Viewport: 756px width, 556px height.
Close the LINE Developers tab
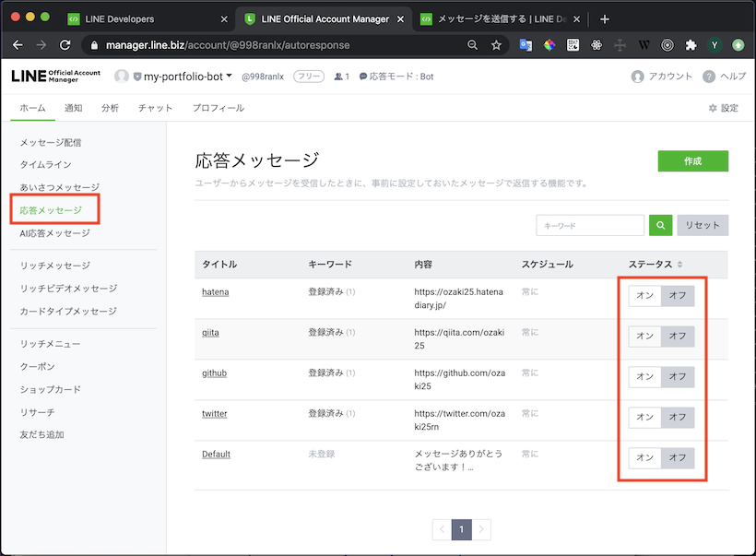pyautogui.click(x=224, y=19)
